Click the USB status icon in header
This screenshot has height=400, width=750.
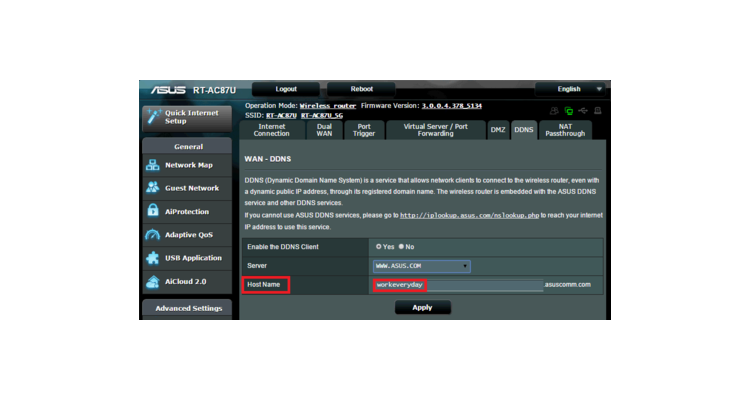tap(583, 111)
